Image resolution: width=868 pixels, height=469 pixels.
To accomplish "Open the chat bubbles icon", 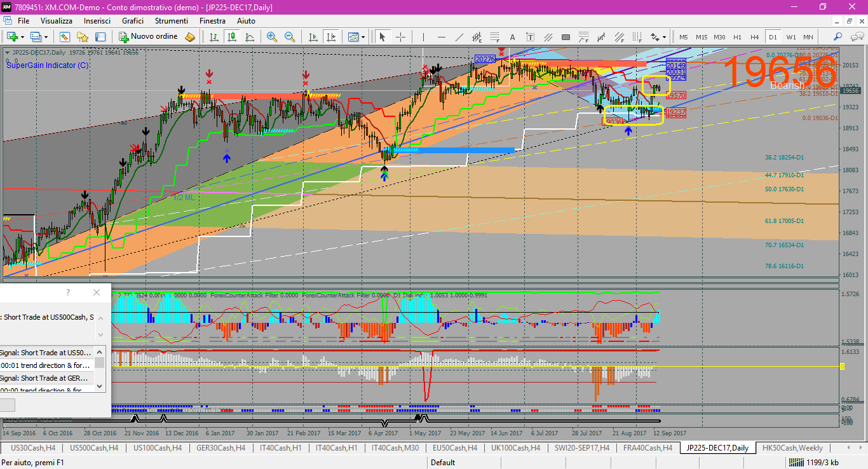I will tap(857, 36).
